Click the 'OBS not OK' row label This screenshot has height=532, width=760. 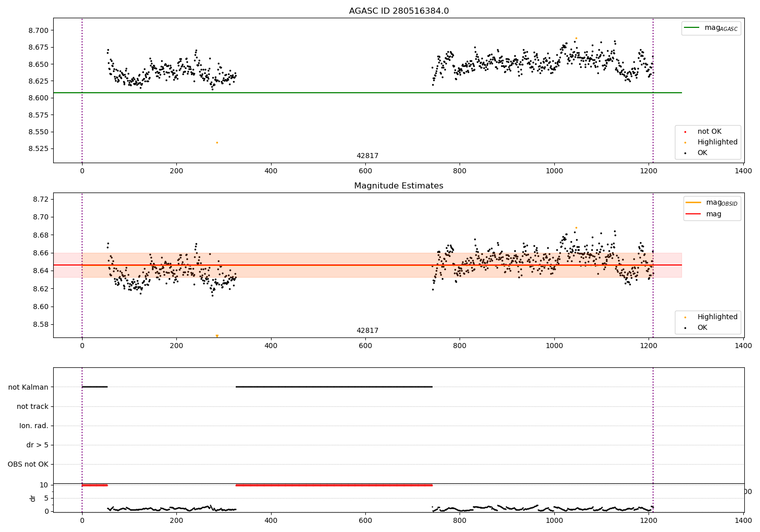coord(28,464)
